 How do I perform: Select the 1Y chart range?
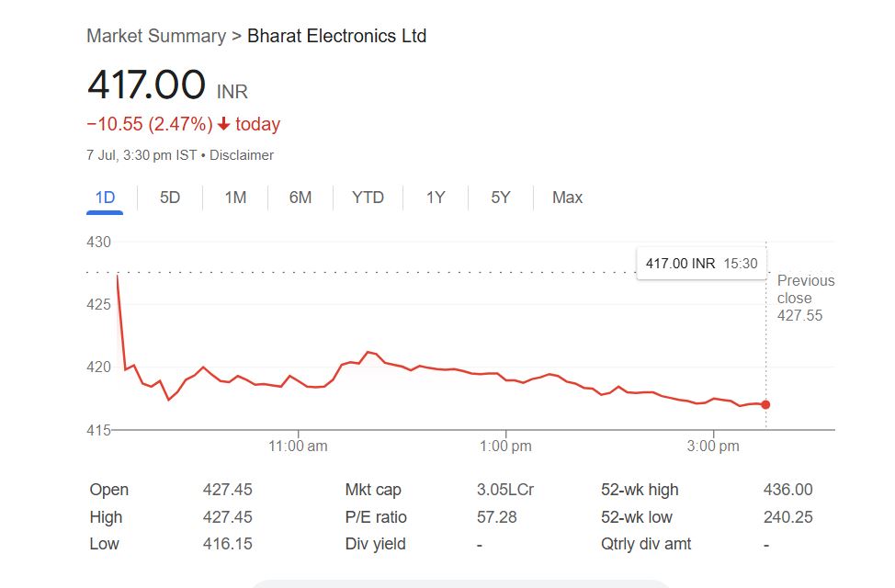436,198
